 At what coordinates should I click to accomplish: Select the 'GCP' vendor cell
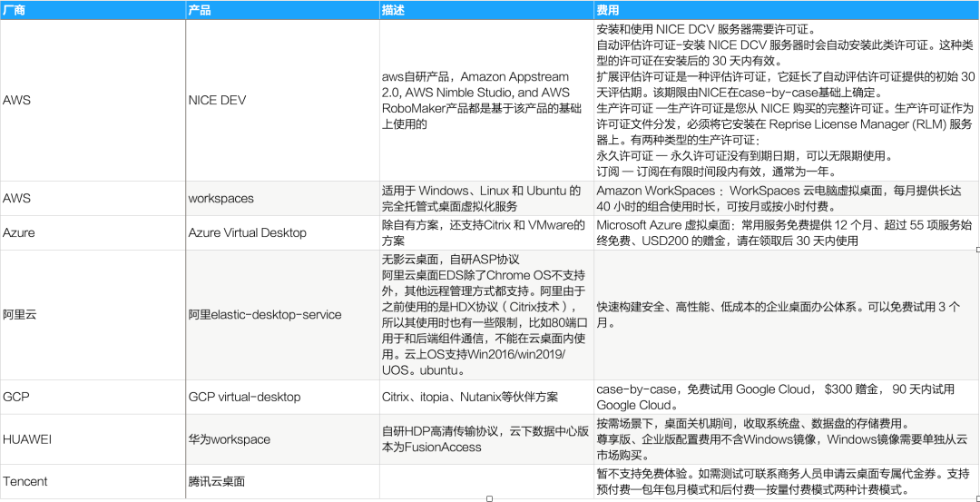coord(93,397)
